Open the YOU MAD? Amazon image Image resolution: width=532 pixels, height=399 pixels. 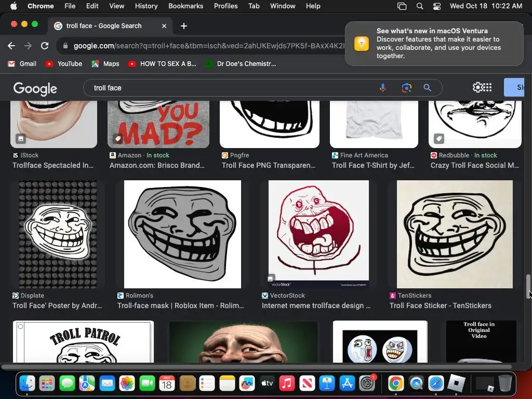click(158, 124)
